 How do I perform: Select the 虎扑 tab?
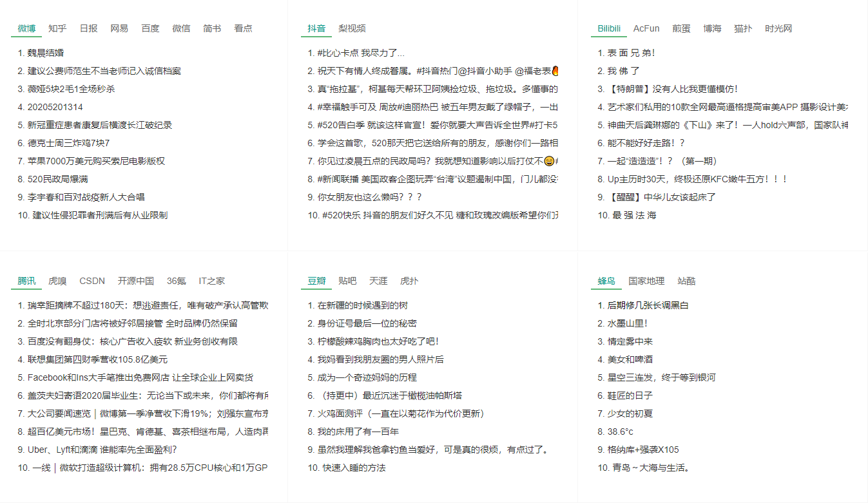coord(409,281)
